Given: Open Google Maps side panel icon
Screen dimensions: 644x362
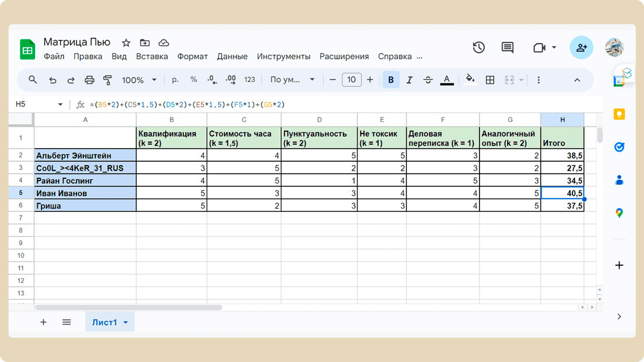Looking at the screenshot, I should [619, 213].
